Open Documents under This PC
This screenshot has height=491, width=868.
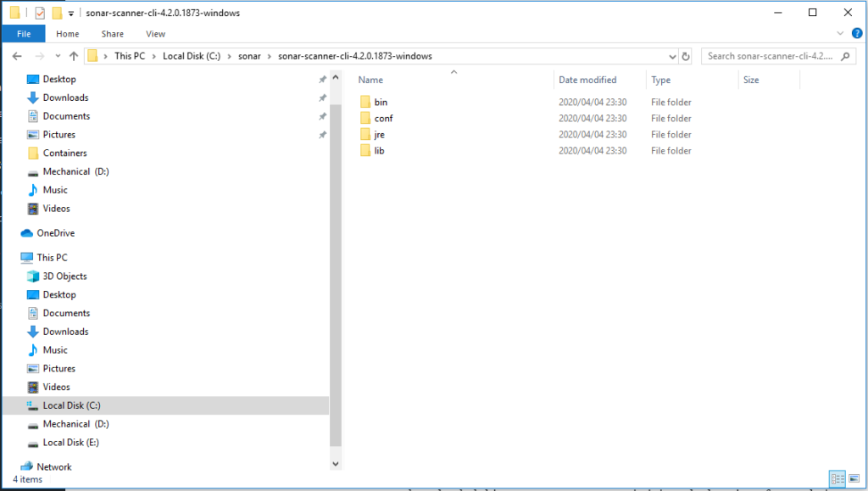click(x=66, y=313)
